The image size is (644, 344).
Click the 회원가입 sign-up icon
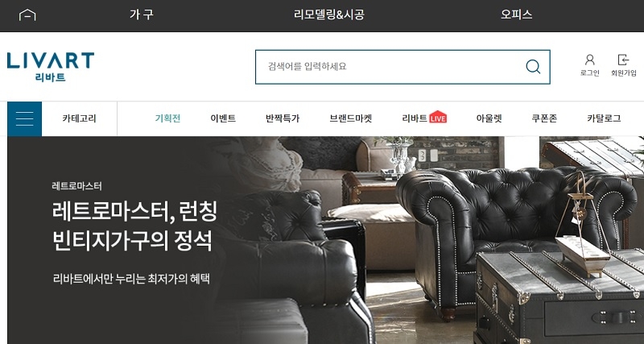point(623,60)
